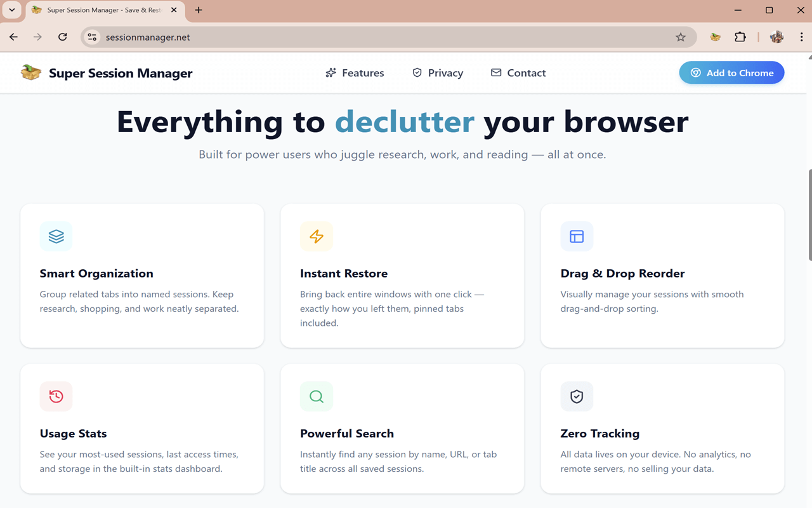Reload the current page

pyautogui.click(x=62, y=37)
